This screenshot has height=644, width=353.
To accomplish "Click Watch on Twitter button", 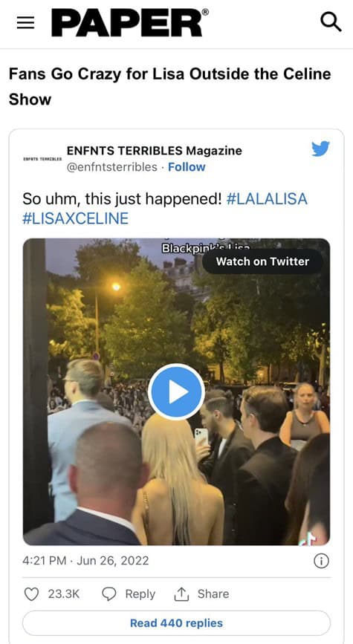I will tap(262, 261).
